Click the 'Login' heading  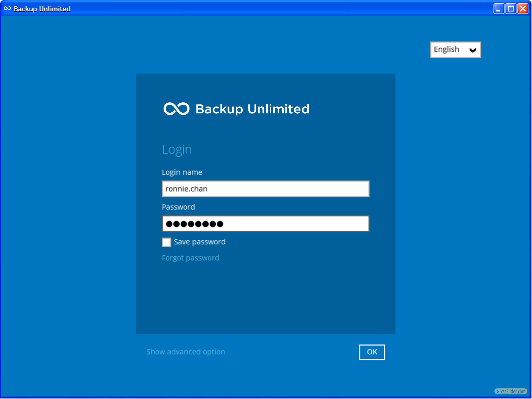[177, 150]
